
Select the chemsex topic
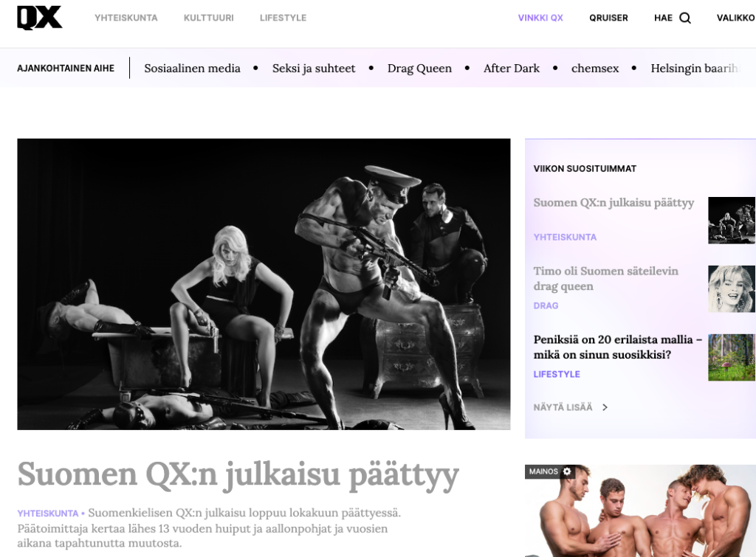pyautogui.click(x=594, y=68)
